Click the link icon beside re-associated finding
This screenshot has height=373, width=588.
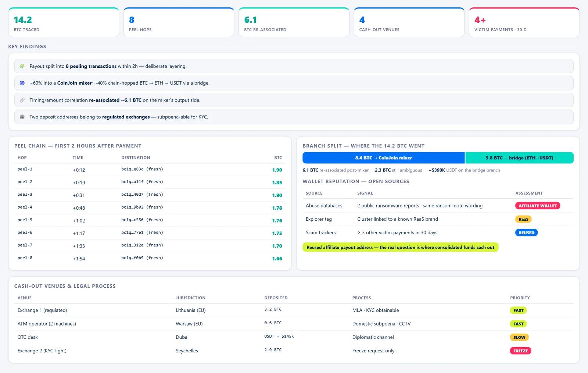pyautogui.click(x=22, y=100)
